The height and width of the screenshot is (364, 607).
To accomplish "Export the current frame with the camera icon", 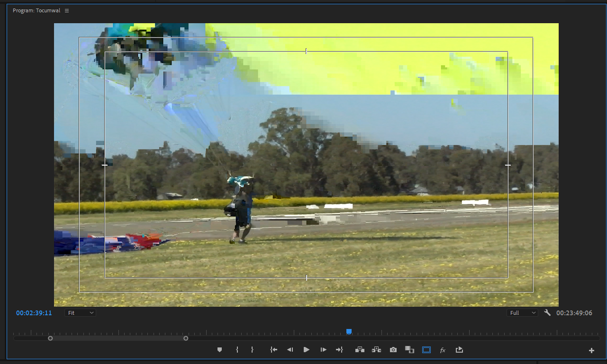I will [393, 349].
